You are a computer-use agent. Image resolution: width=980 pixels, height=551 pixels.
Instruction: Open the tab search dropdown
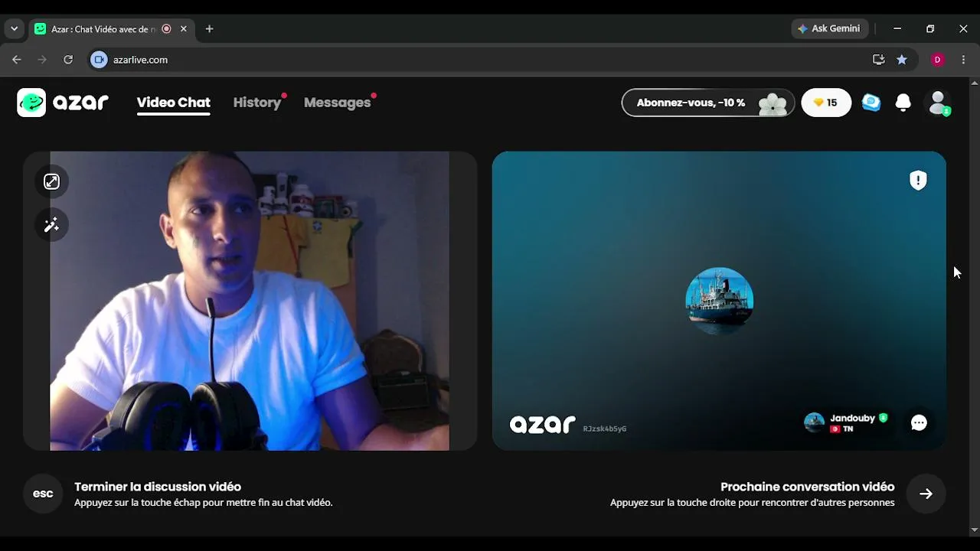coord(14,29)
